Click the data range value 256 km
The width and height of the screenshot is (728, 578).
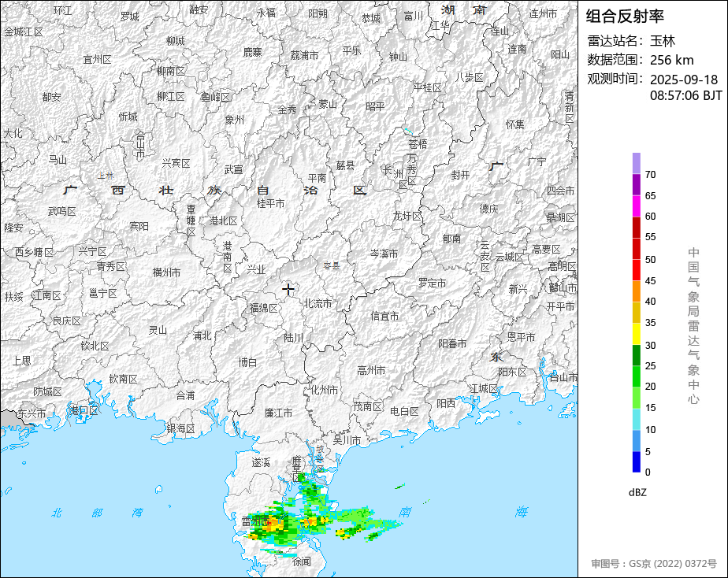point(672,60)
